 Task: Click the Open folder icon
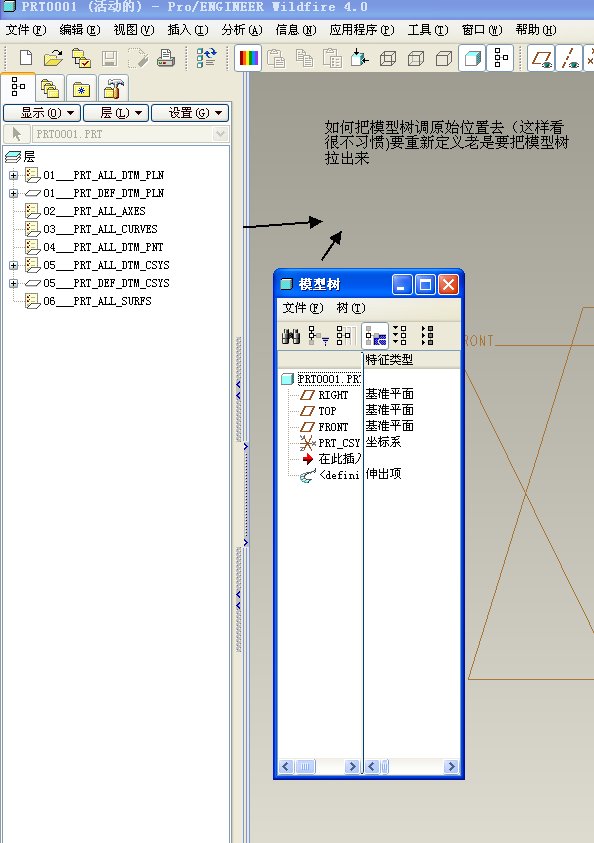click(53, 58)
